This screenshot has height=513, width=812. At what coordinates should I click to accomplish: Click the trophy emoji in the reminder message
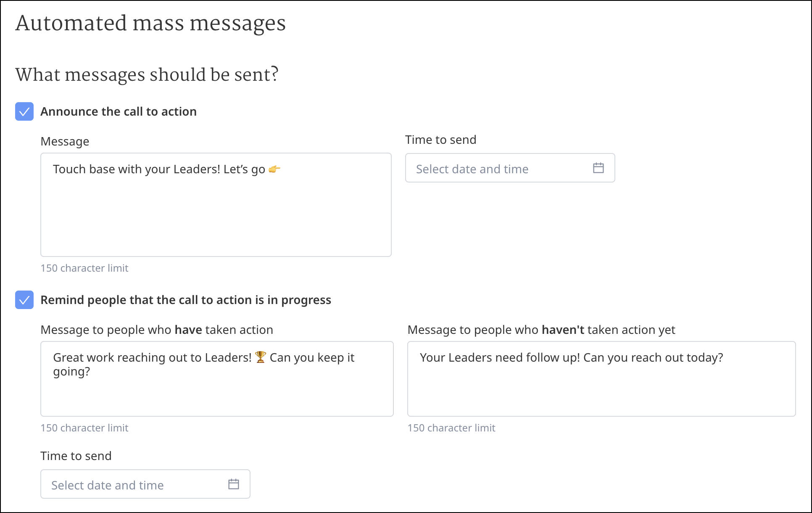pyautogui.click(x=261, y=357)
